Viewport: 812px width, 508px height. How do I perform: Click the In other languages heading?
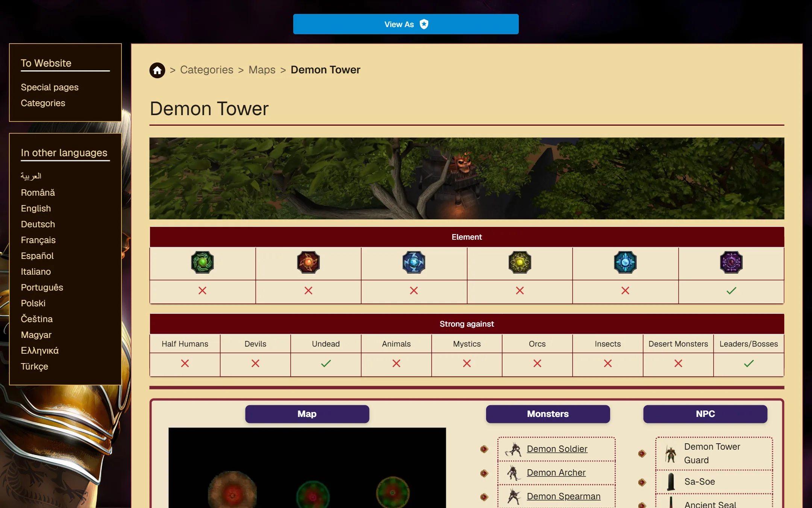point(64,153)
